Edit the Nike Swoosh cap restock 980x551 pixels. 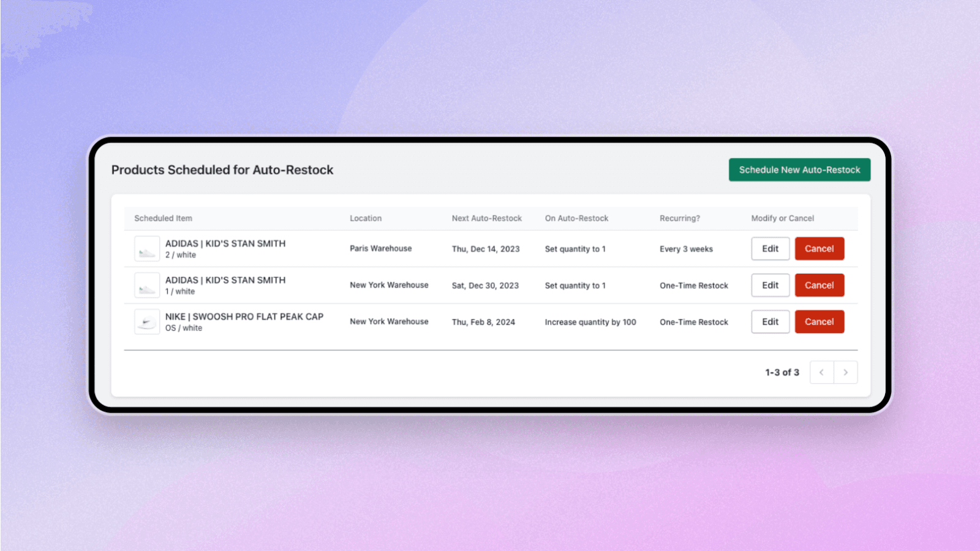coord(770,321)
